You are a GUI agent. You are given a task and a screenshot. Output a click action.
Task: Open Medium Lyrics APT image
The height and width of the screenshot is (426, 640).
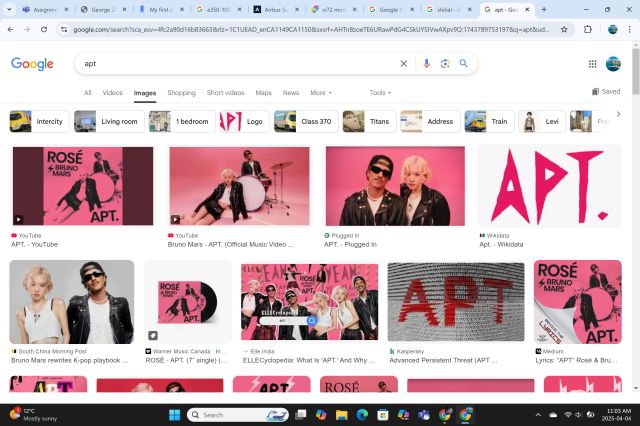point(578,302)
